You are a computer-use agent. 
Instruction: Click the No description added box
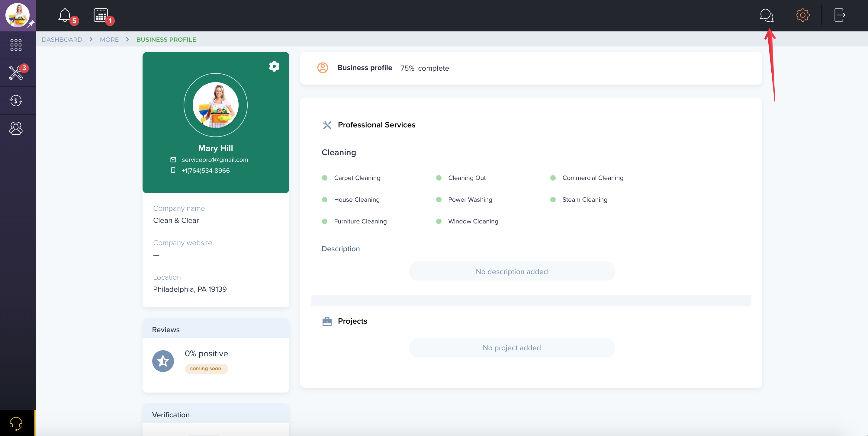point(512,271)
